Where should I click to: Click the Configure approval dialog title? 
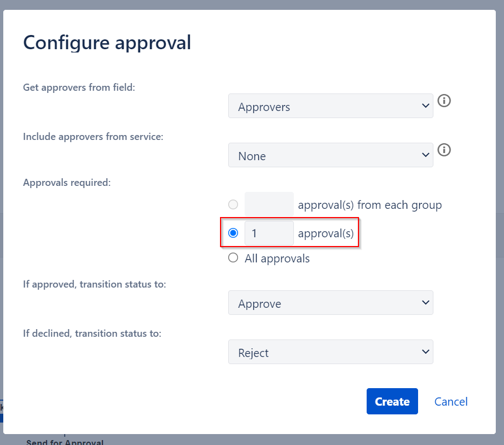click(x=107, y=42)
